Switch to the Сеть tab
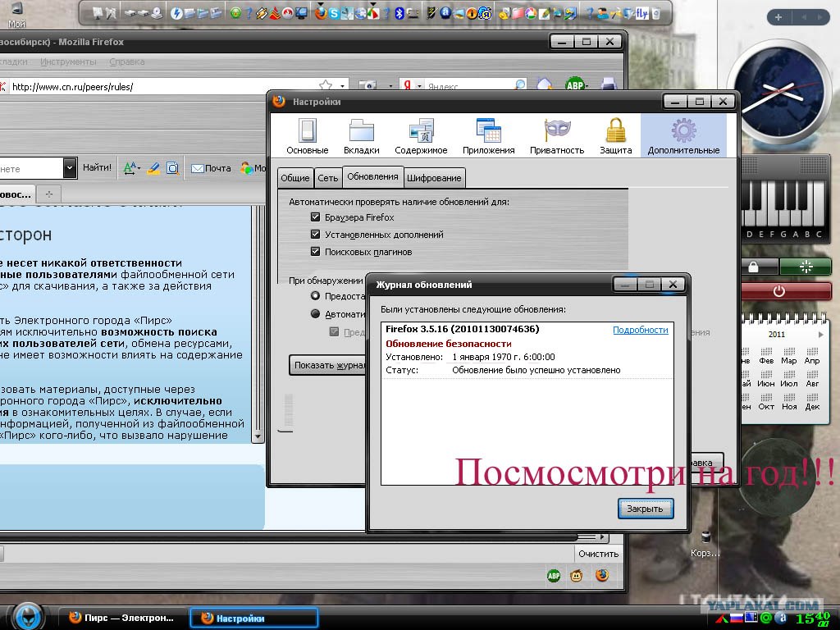 click(327, 178)
